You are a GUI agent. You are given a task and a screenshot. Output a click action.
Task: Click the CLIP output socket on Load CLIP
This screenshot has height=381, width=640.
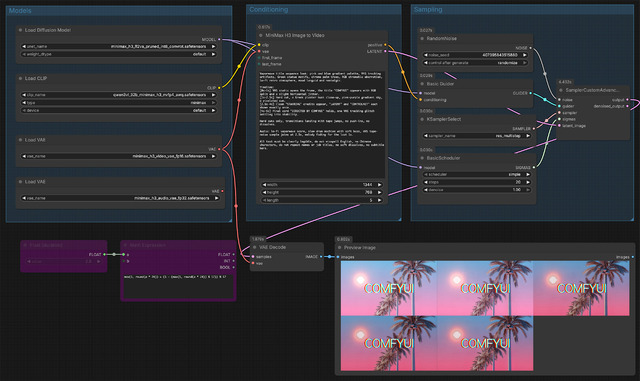(x=219, y=88)
